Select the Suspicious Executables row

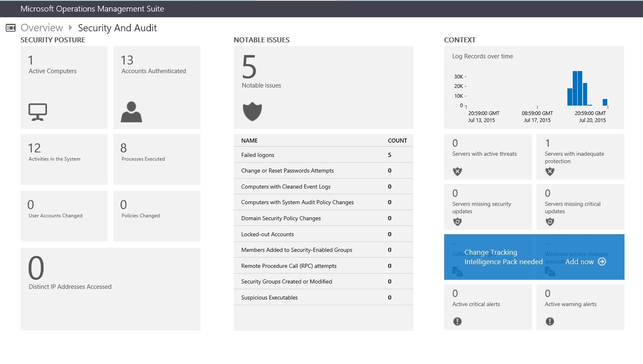[x=323, y=297]
